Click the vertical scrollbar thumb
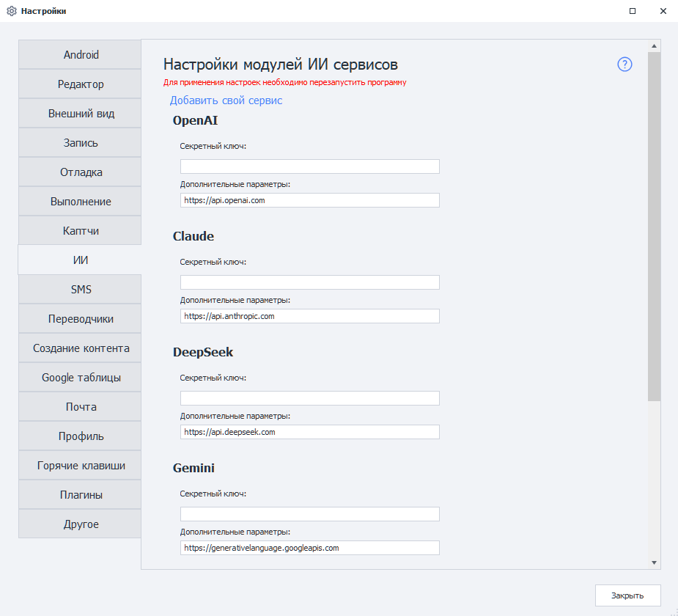The height and width of the screenshot is (616, 678). [x=655, y=227]
